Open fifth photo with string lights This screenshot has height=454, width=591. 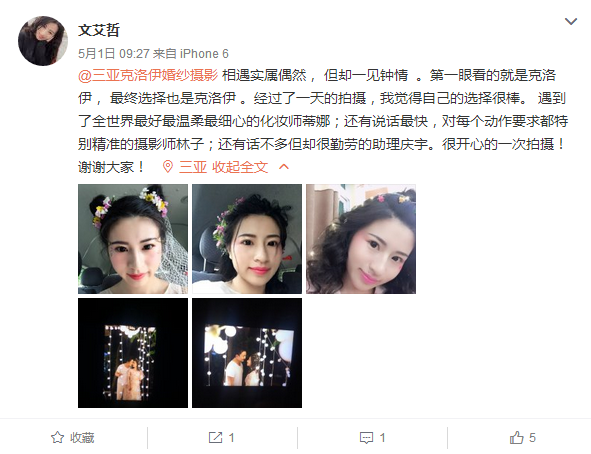(247, 353)
